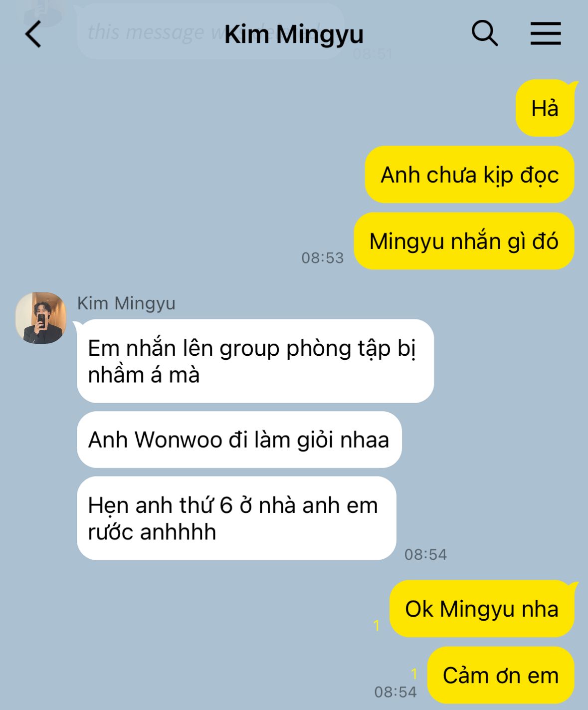Screen dimensions: 588x710
Task: Tap the Kim Mingyu chat title
Action: [294, 34]
